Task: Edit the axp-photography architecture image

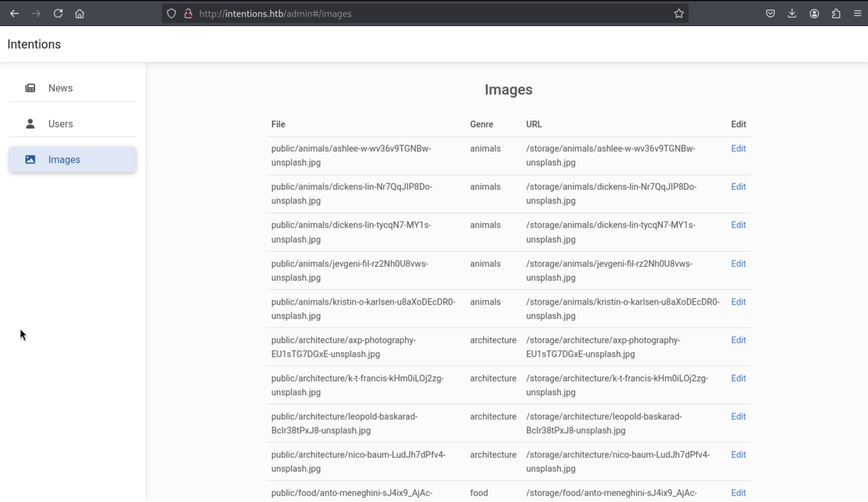Action: (x=738, y=340)
